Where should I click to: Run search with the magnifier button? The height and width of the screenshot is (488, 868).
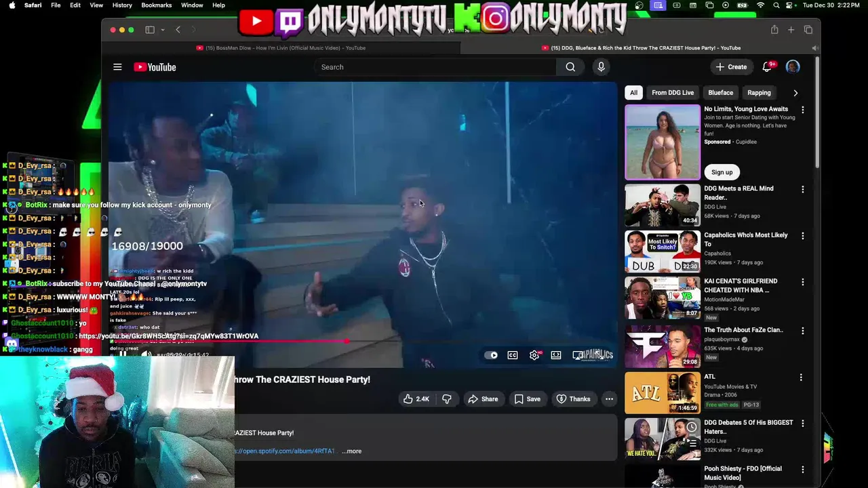[570, 67]
